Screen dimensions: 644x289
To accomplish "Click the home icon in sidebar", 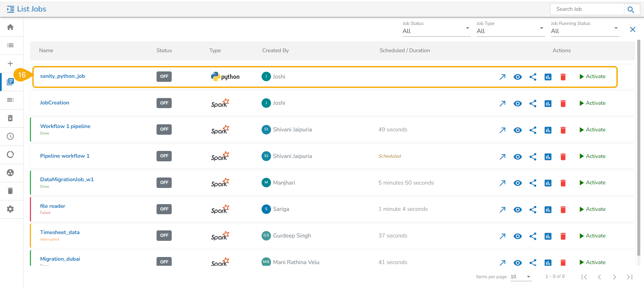I will point(10,27).
